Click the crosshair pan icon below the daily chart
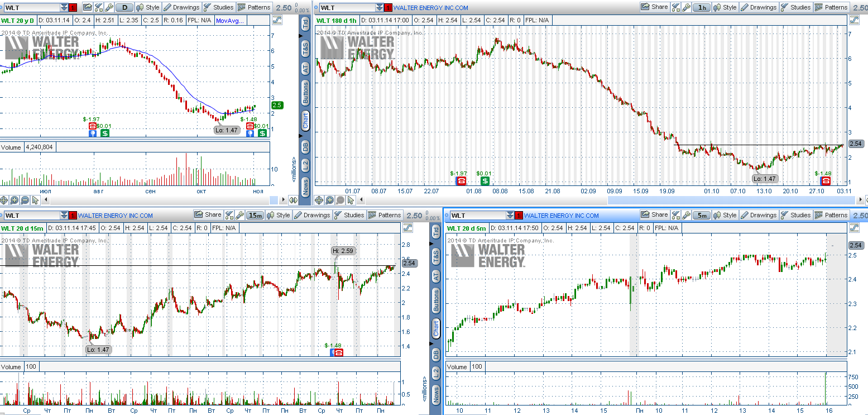The image size is (868, 415). click(4, 200)
